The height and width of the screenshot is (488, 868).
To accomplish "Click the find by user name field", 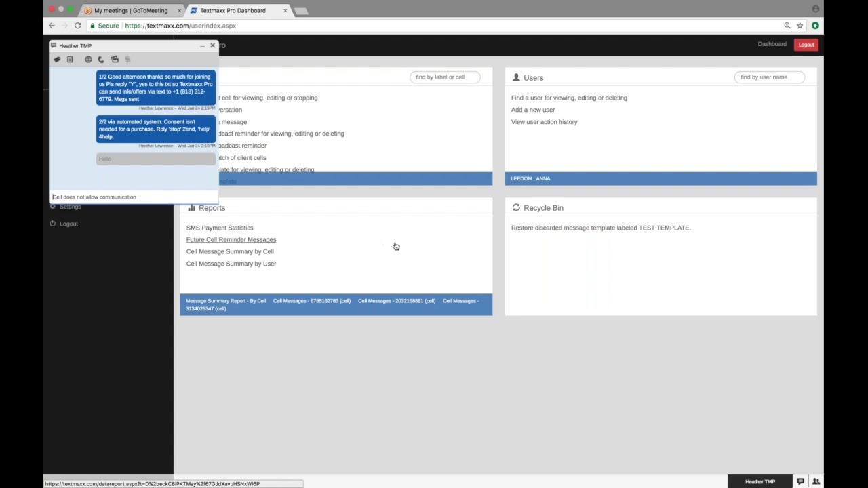I will pyautogui.click(x=770, y=77).
